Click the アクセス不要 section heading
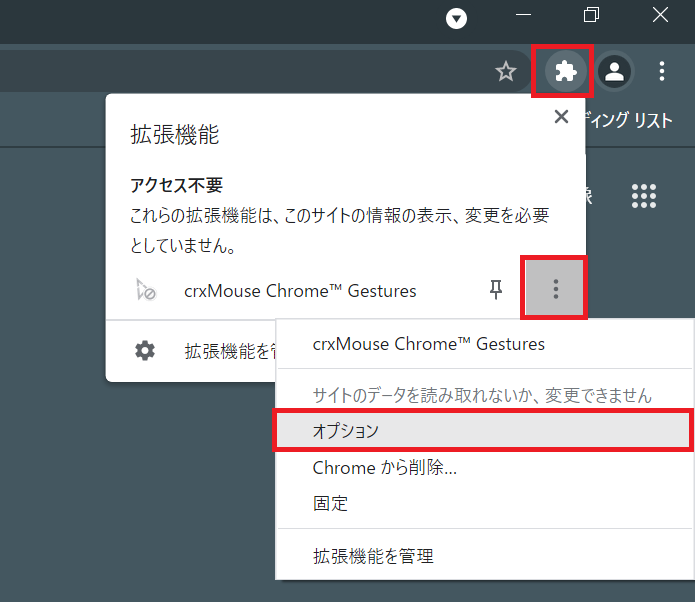The width and height of the screenshot is (695, 602). click(x=176, y=185)
